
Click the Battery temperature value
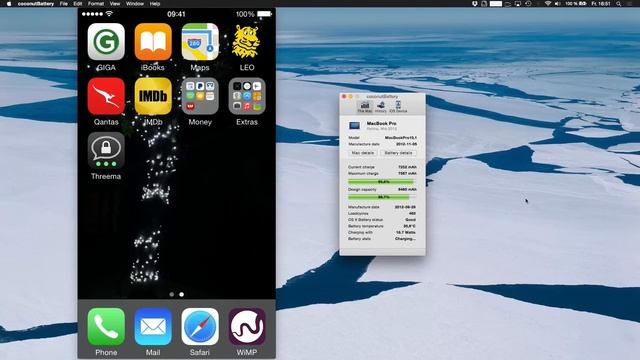click(409, 226)
